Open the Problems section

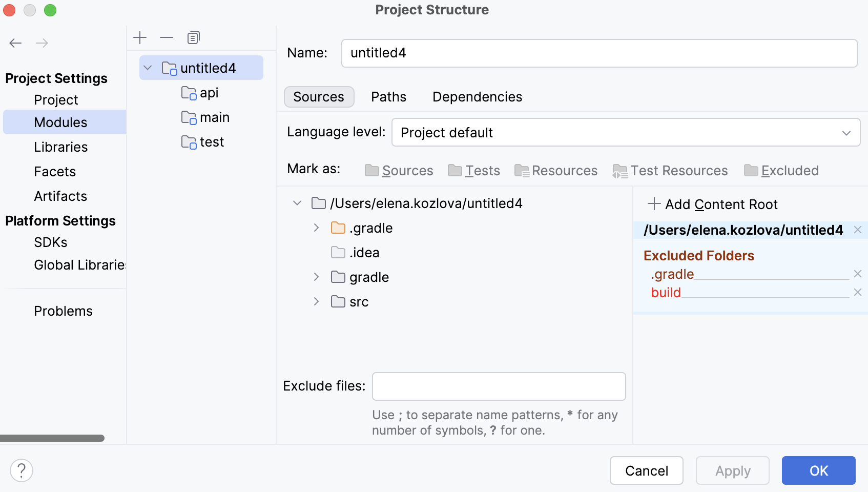point(63,311)
